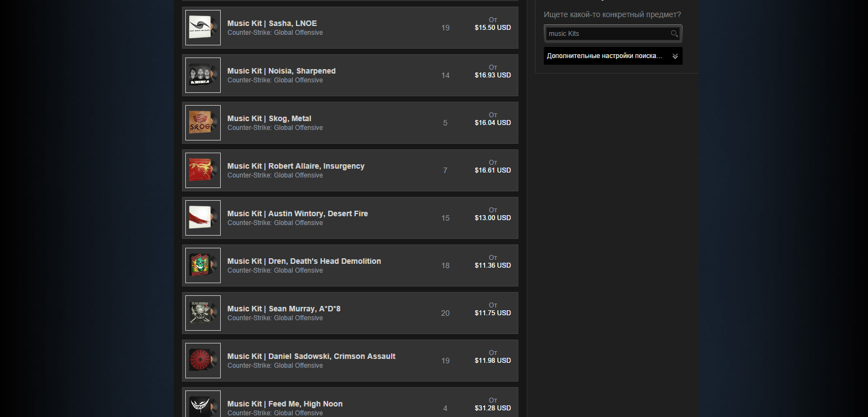
Task: Click quantity 7 for Robert Allaire, Insurgency
Action: [x=445, y=170]
